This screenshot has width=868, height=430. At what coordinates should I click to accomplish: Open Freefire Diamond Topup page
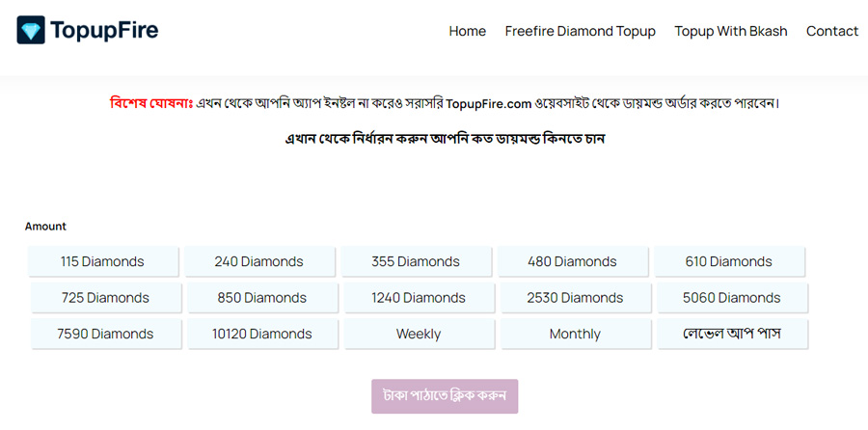pos(581,31)
